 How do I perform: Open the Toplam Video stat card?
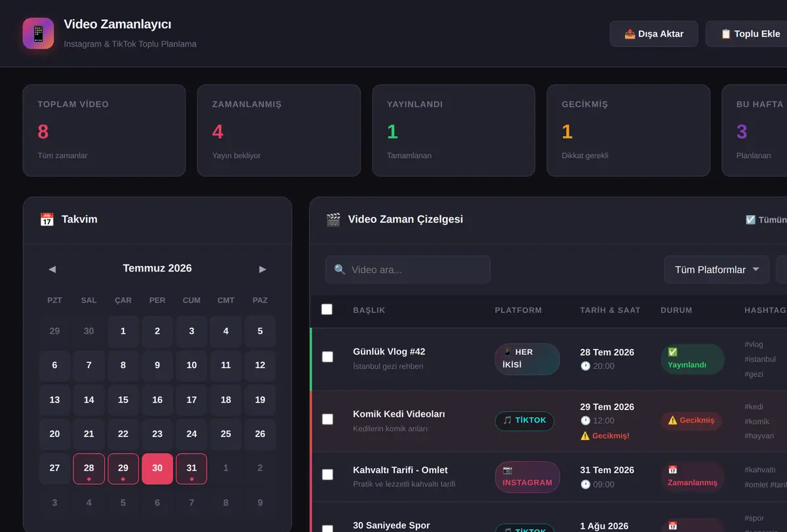click(104, 131)
